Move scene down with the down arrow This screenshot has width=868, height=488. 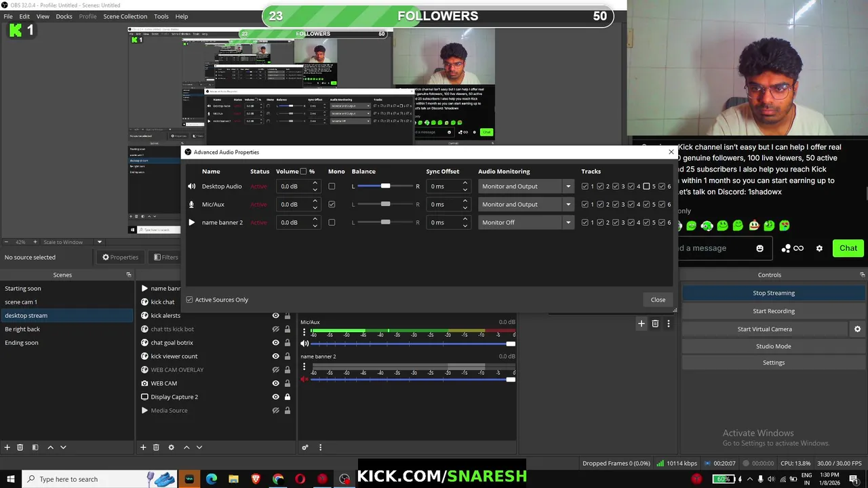[x=63, y=447]
